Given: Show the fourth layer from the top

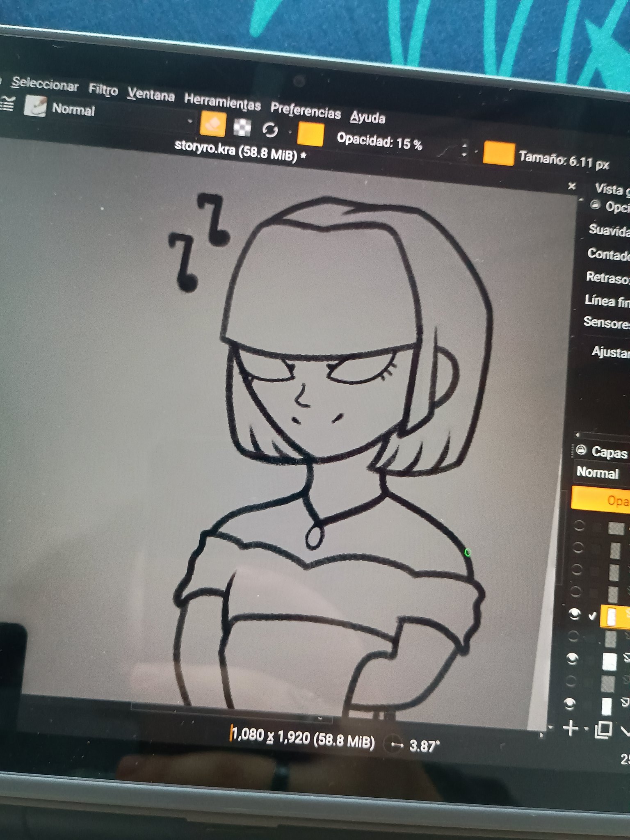Looking at the screenshot, I should [576, 591].
